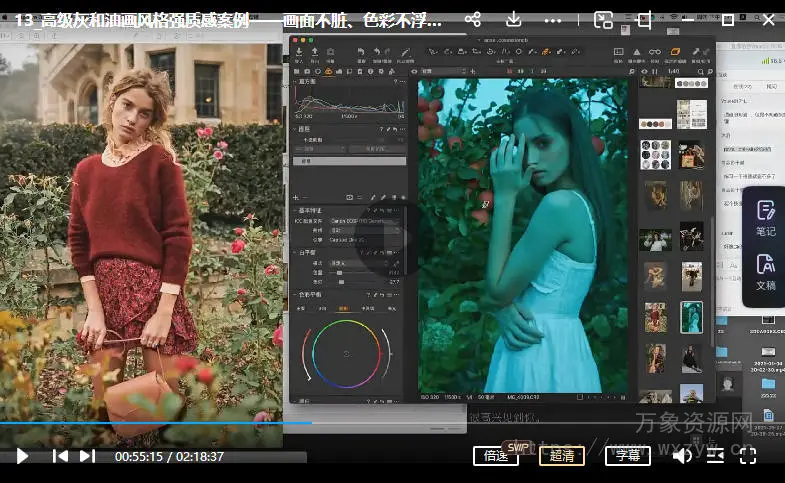Play the video

click(x=22, y=456)
